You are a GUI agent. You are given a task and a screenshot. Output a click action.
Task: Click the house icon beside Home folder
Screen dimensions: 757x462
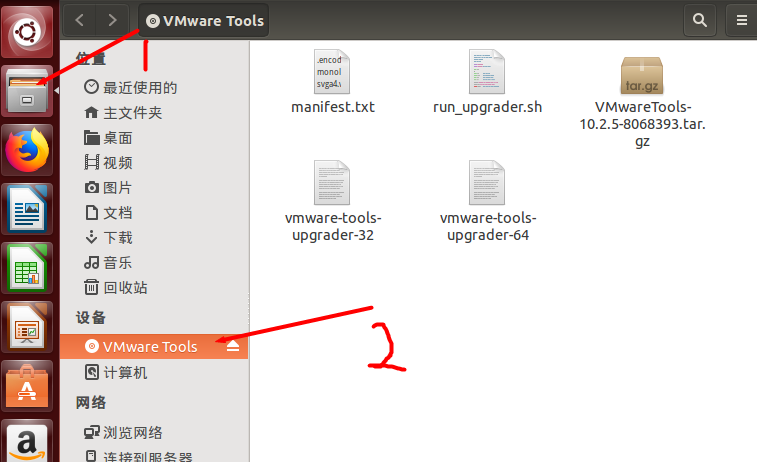[x=91, y=112]
